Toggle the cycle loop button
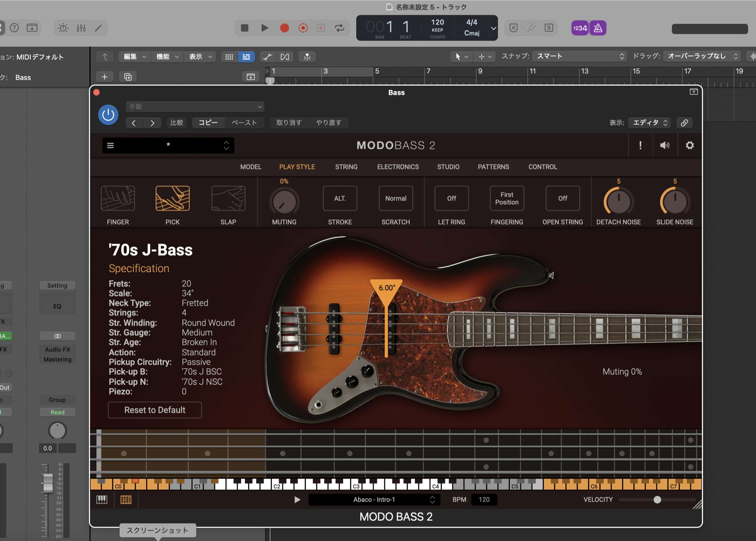Viewport: 756px width, 541px height. 340,28
